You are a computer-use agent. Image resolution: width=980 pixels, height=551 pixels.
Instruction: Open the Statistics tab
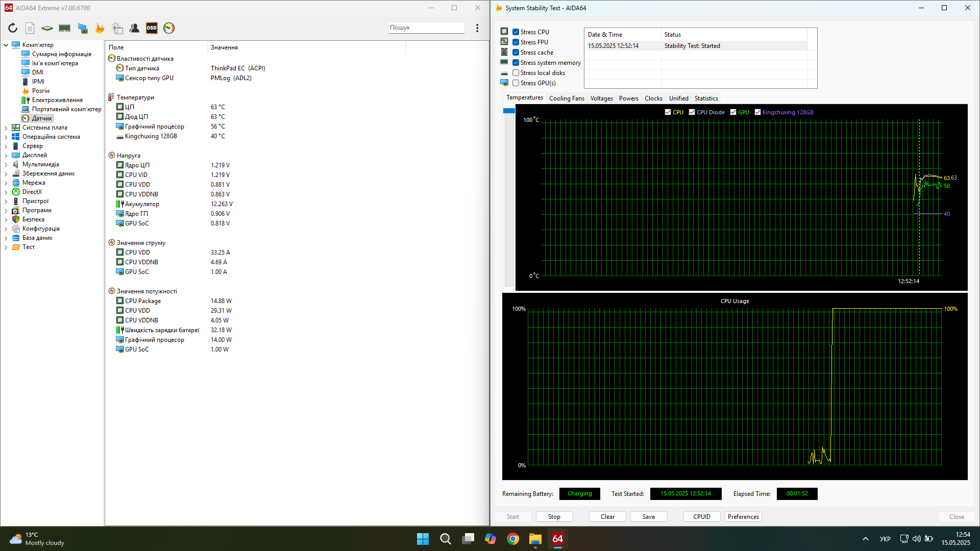point(706,98)
